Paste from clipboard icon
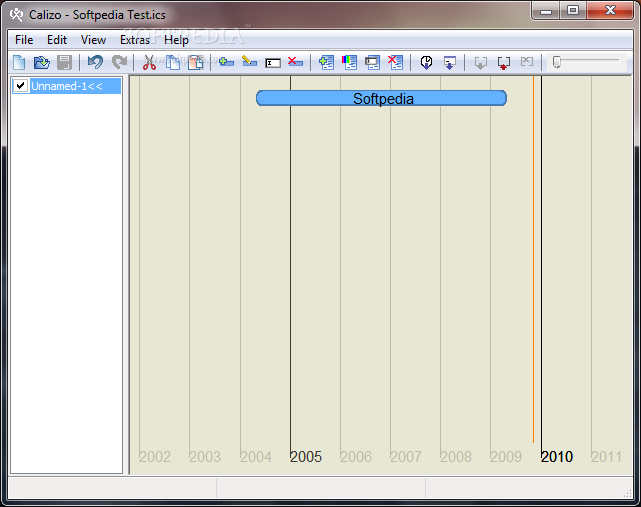The image size is (641, 507). 196,62
